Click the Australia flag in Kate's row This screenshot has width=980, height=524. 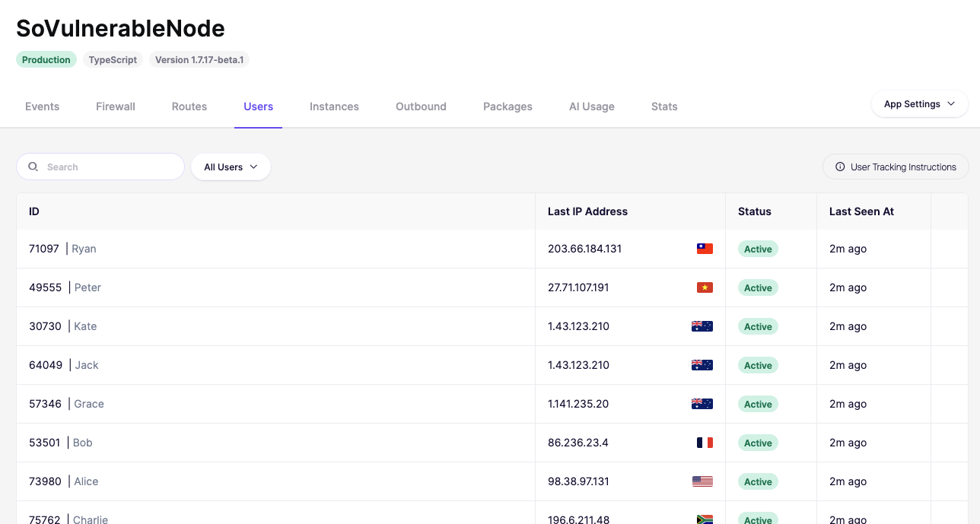[x=702, y=326]
